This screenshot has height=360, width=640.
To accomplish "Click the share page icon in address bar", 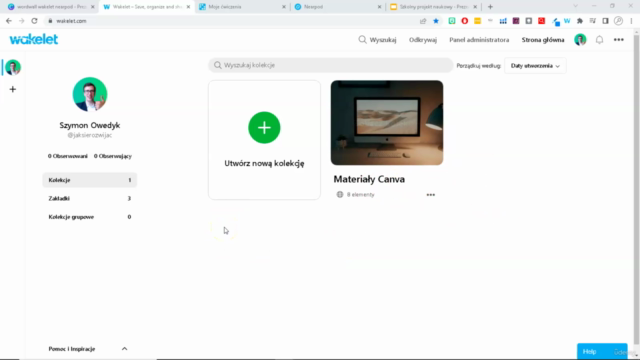I will (x=423, y=21).
